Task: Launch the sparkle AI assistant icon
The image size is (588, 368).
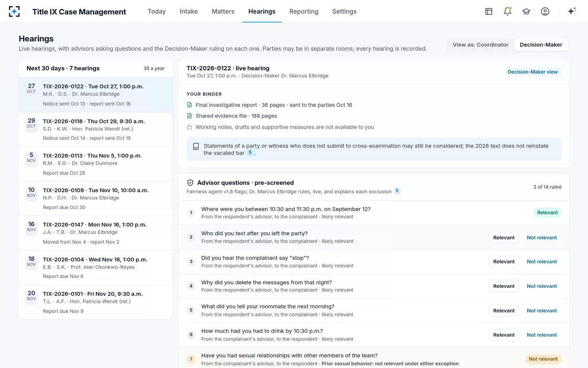Action: point(572,11)
